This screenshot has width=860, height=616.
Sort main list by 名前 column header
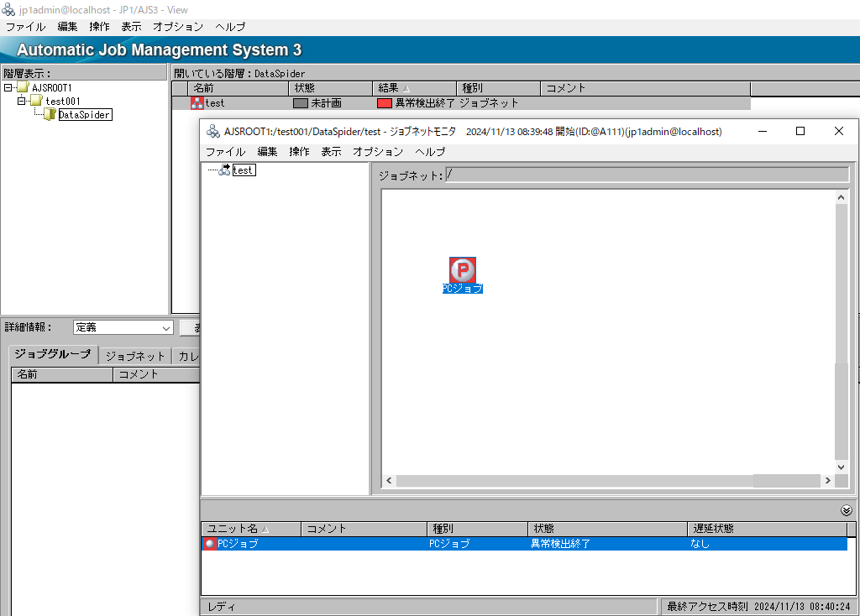click(x=238, y=88)
